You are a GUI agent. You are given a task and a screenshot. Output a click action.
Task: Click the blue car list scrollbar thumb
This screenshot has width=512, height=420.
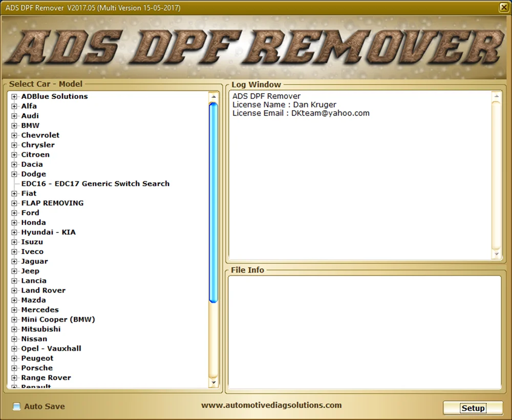click(213, 202)
